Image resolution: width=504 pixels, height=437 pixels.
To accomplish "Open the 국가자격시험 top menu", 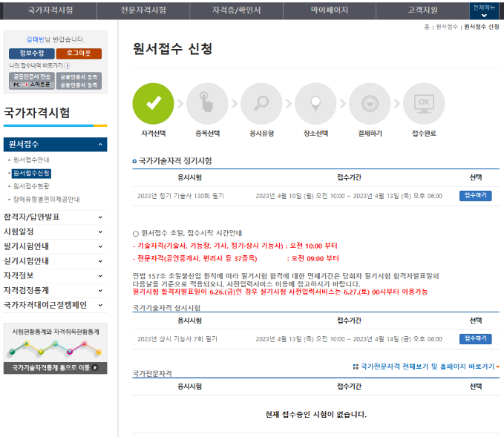I will click(x=50, y=10).
